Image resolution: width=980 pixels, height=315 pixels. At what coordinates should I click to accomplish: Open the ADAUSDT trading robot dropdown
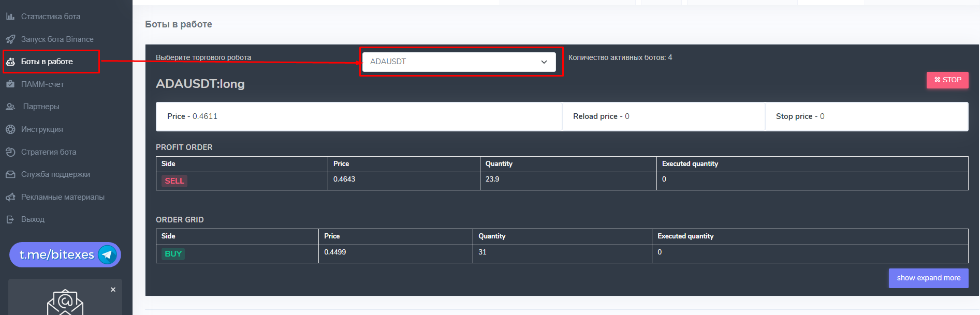click(x=458, y=62)
